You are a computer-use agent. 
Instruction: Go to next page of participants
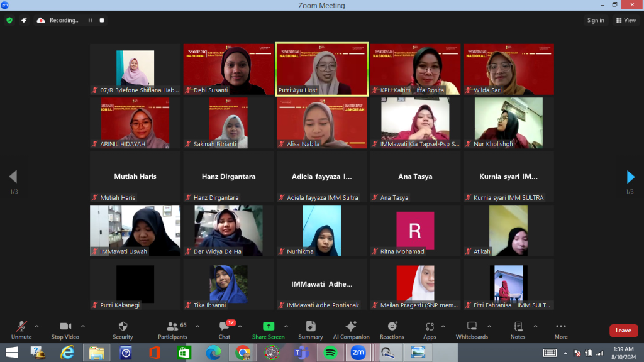click(630, 177)
